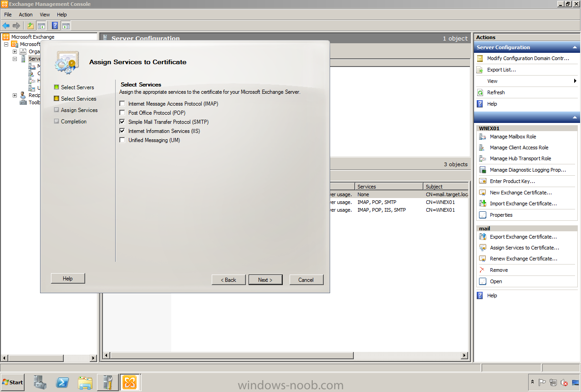Select the Toolbox tree item
581x392 pixels.
[x=34, y=102]
